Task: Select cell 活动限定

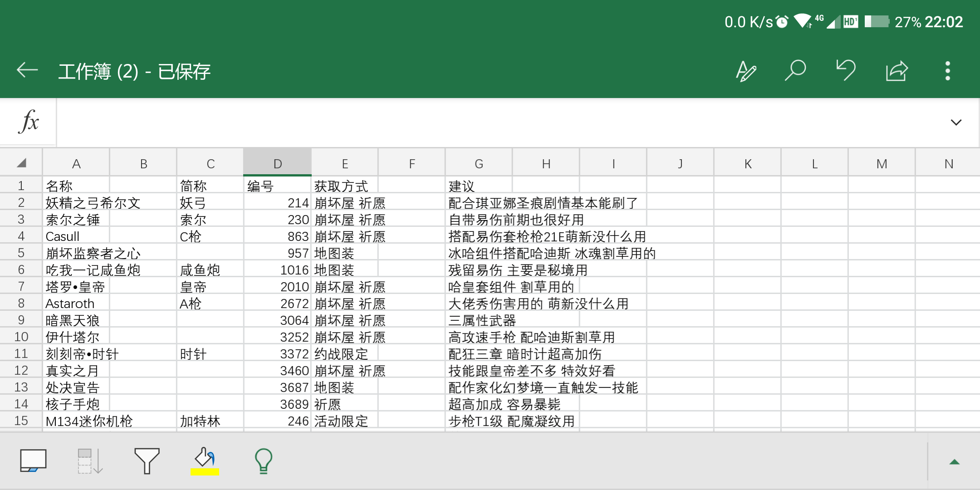Action: (345, 421)
